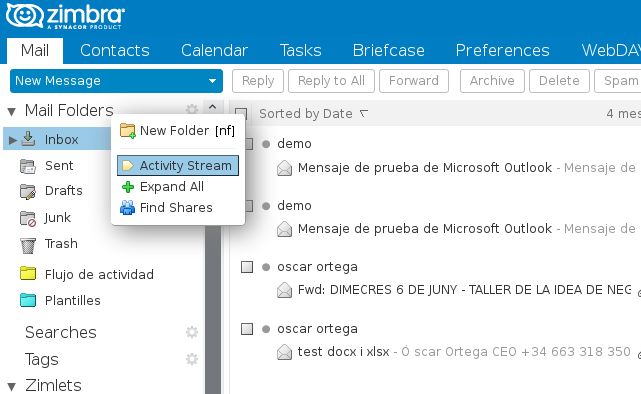The height and width of the screenshot is (394, 641).
Task: Click the Mail Folders gear icon
Action: pyautogui.click(x=192, y=110)
